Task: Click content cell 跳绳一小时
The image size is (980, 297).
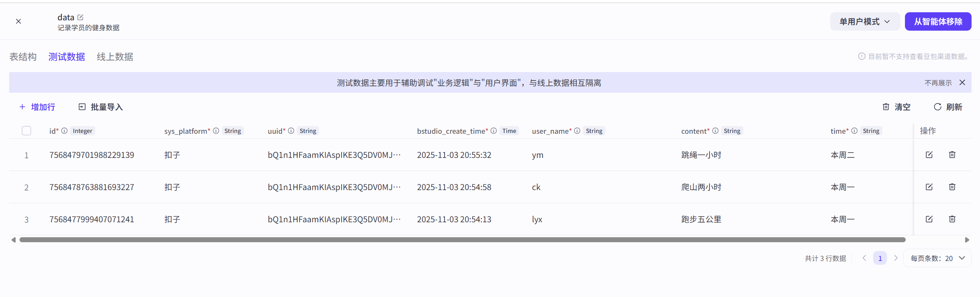Action: [x=701, y=155]
